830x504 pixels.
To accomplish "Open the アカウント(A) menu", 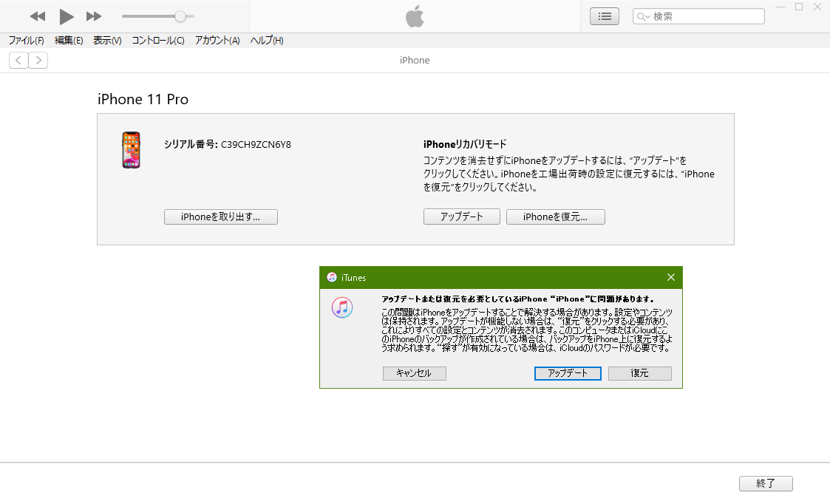I will [217, 40].
